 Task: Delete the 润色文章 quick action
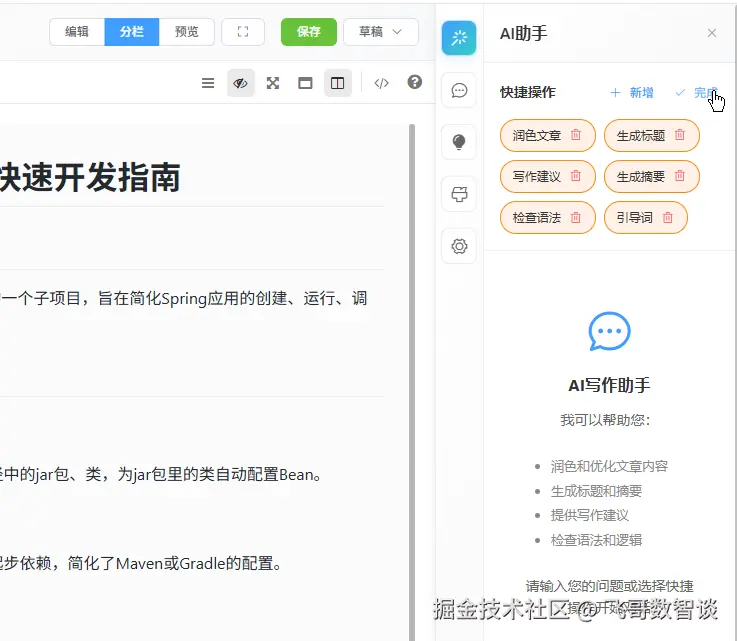click(x=576, y=135)
